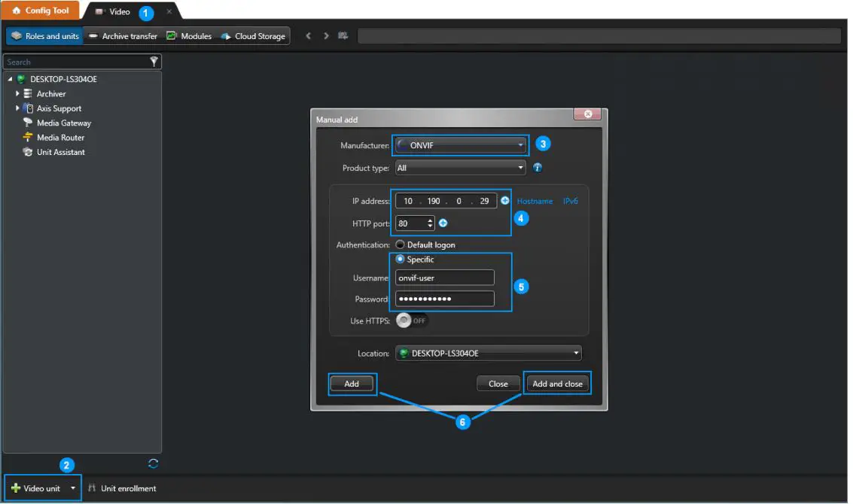Viewport: 853px width, 504px height.
Task: Open Unit enrollment tool
Action: (x=122, y=488)
